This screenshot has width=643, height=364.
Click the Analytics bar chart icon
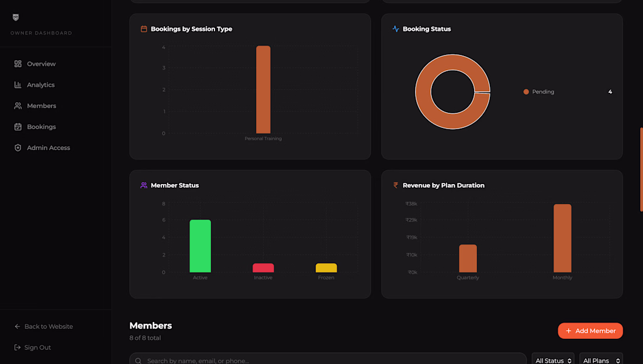click(x=18, y=85)
